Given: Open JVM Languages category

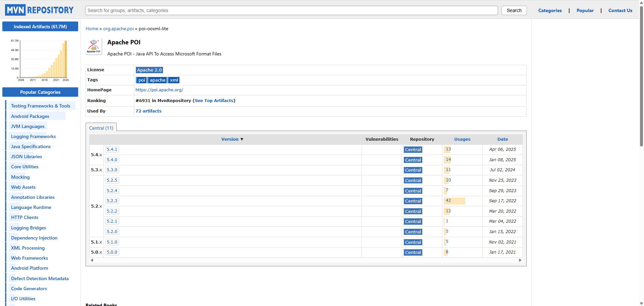Looking at the screenshot, I should (x=28, y=126).
